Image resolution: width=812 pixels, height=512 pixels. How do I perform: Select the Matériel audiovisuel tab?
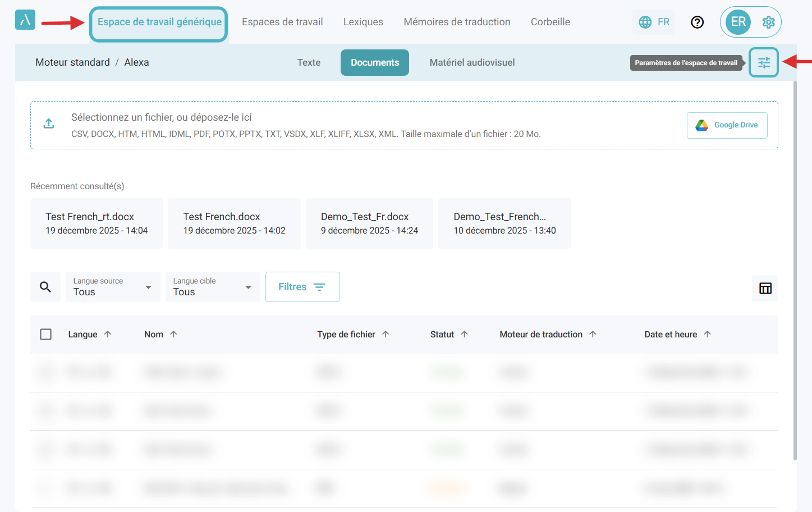pos(472,62)
